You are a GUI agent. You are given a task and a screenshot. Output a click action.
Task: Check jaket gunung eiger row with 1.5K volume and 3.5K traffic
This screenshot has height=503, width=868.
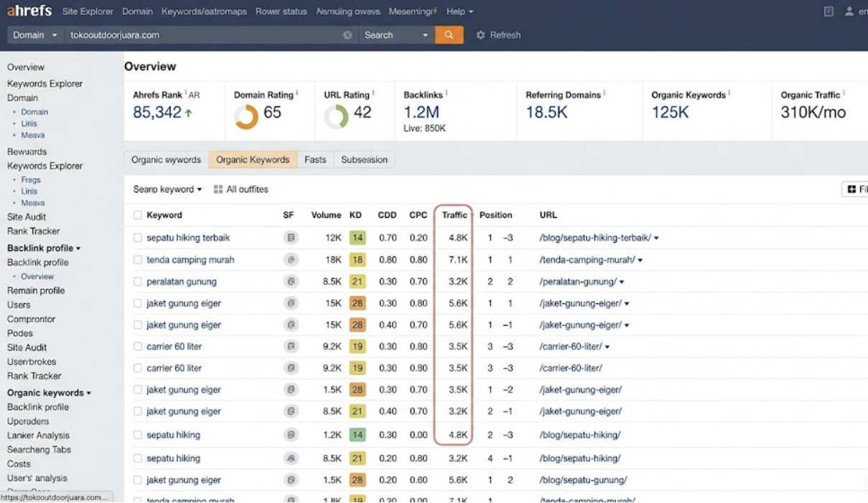pyautogui.click(x=138, y=389)
